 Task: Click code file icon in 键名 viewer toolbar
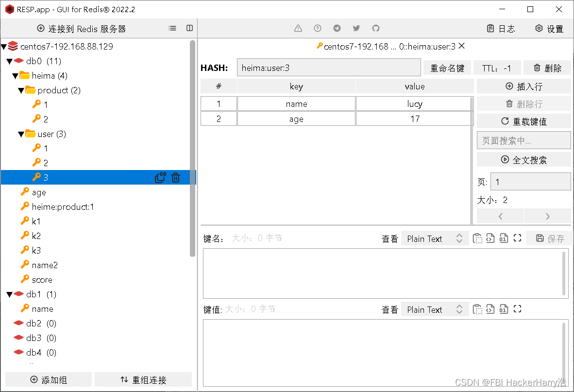490,239
